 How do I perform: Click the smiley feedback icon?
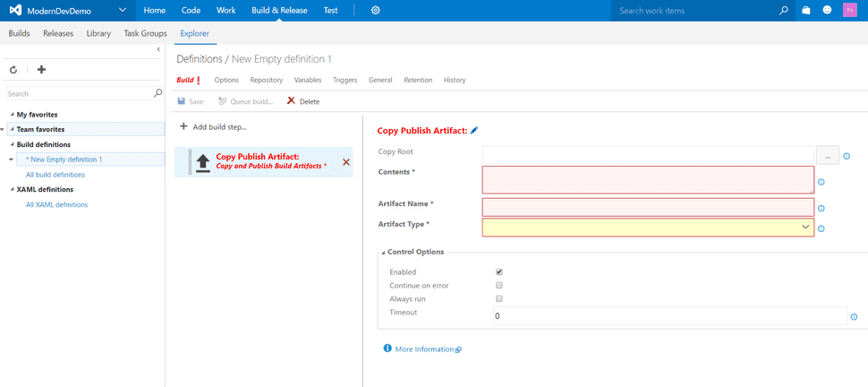pos(827,11)
